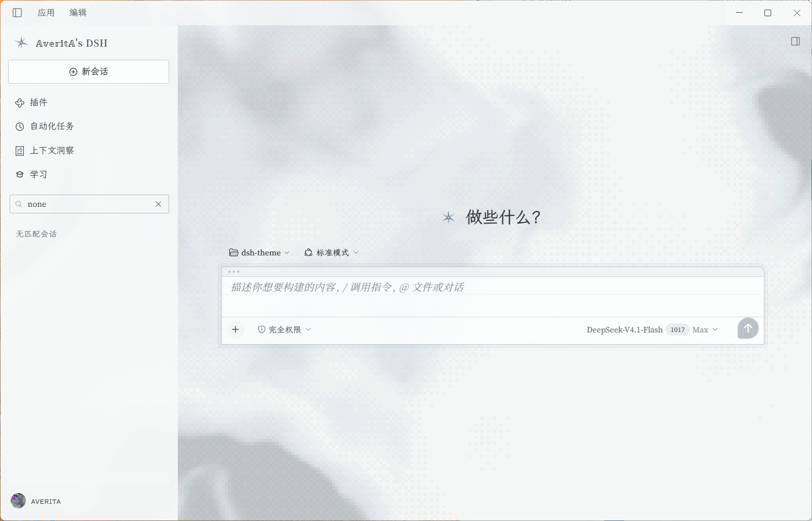812x521 pixels.
Task: Click the 无匹配会话 text
Action: click(36, 234)
